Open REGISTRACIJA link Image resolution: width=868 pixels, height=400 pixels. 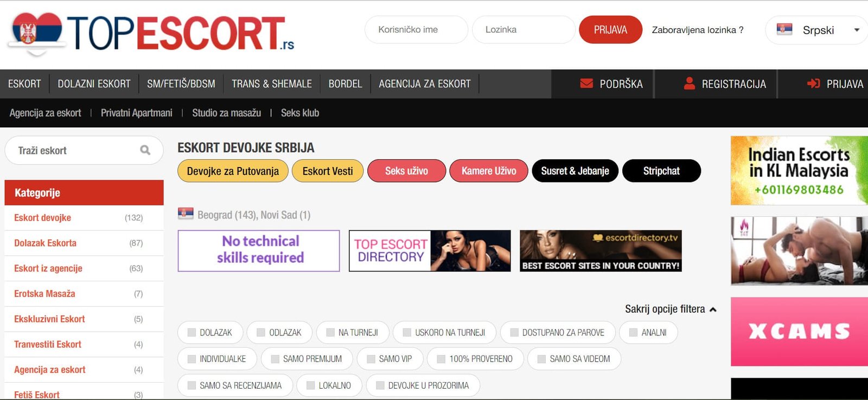tap(725, 84)
